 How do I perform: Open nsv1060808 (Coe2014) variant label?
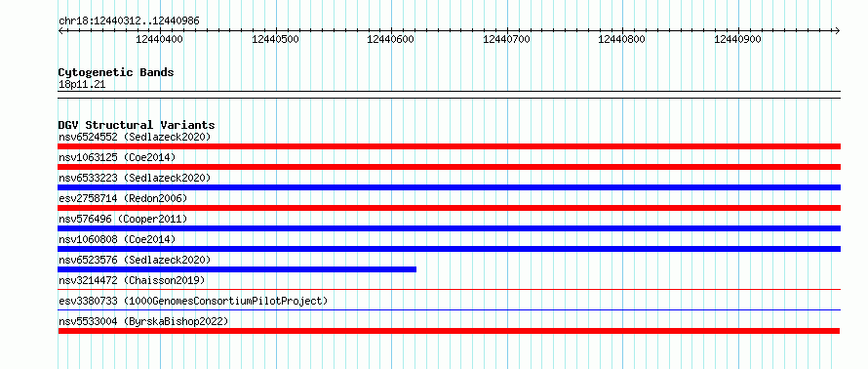pos(117,239)
